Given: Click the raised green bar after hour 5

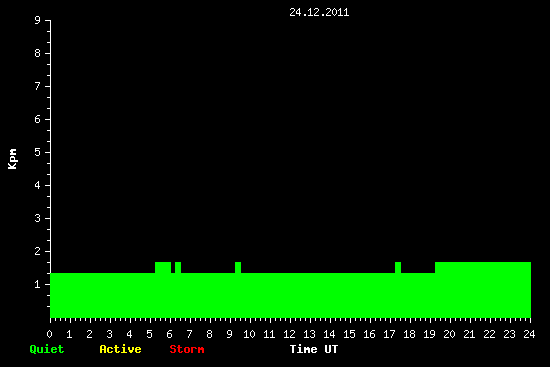Looking at the screenshot, I should coord(163,267).
